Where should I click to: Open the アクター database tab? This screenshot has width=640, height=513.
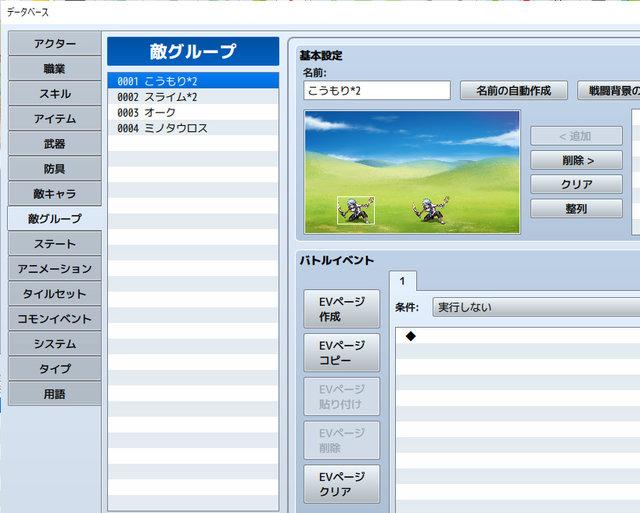coord(55,43)
